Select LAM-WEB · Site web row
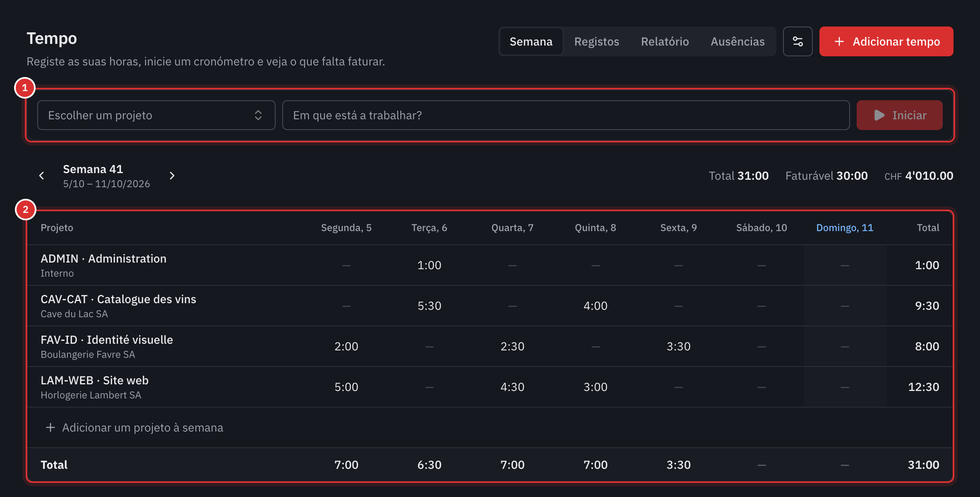The image size is (980, 497). [490, 387]
